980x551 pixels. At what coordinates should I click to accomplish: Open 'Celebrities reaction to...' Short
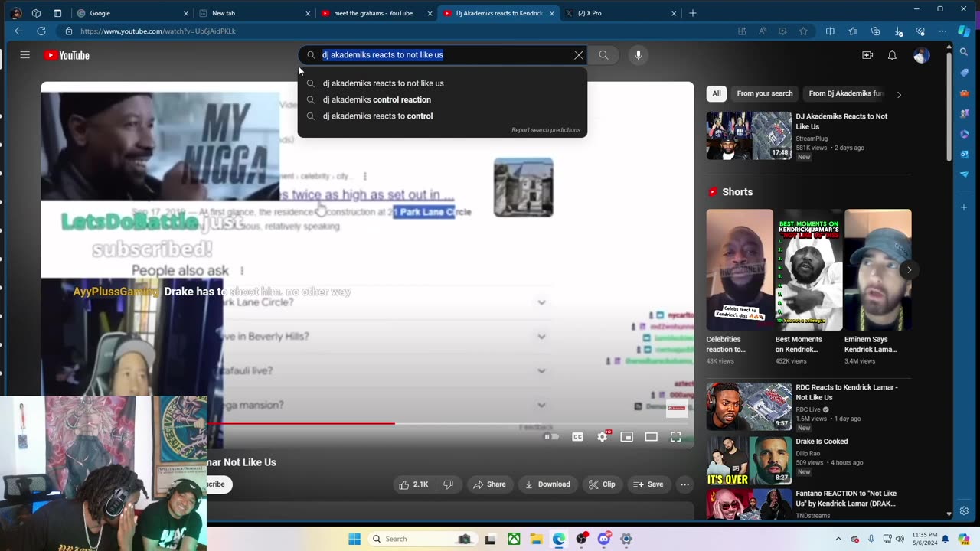tap(740, 270)
